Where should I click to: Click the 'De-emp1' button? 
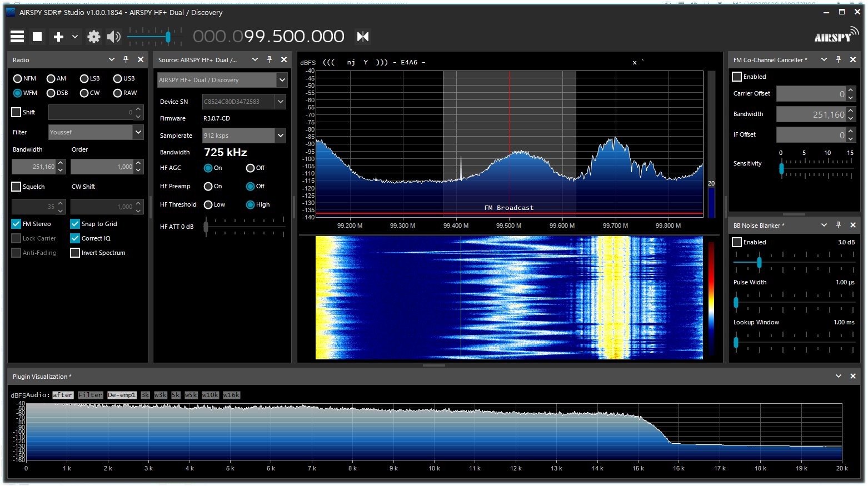click(122, 395)
